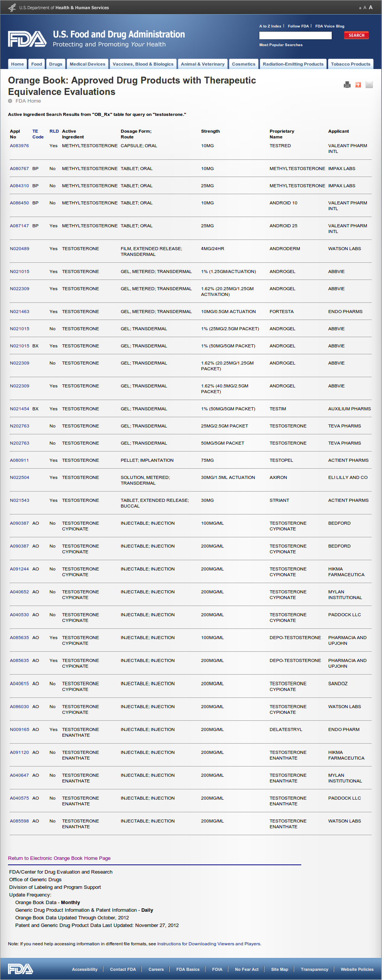This screenshot has width=382, height=980.
Task: Open application N021543 for STRIANT
Action: [x=19, y=500]
